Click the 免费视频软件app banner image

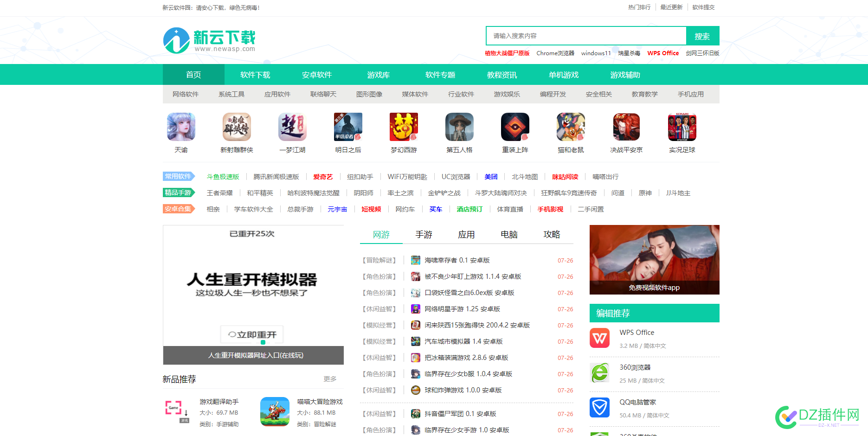tap(655, 260)
